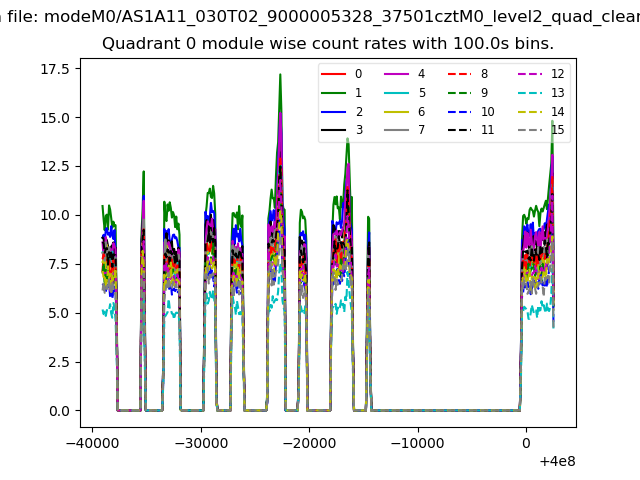Click the green peak near −16500
640x480 pixels.
(x=348, y=141)
